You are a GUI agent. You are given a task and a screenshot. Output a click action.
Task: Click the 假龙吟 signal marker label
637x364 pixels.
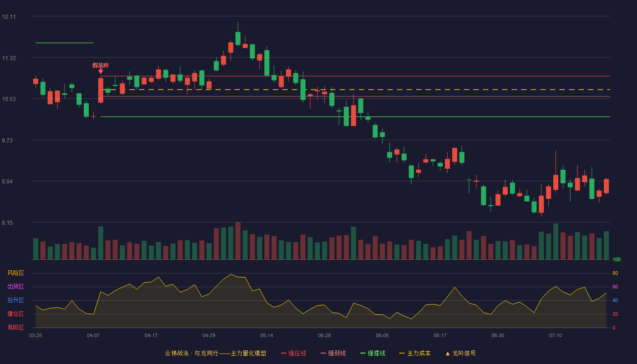[x=101, y=66]
